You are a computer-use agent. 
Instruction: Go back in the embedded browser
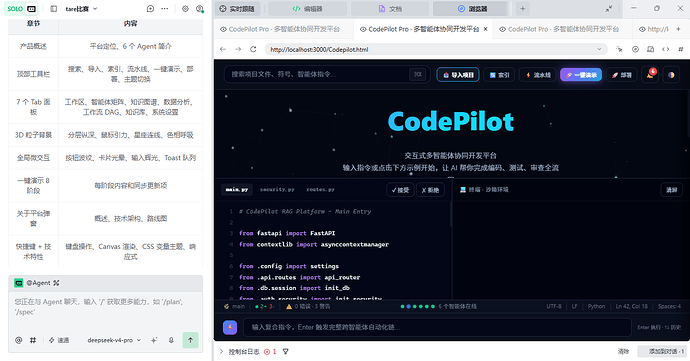(223, 49)
